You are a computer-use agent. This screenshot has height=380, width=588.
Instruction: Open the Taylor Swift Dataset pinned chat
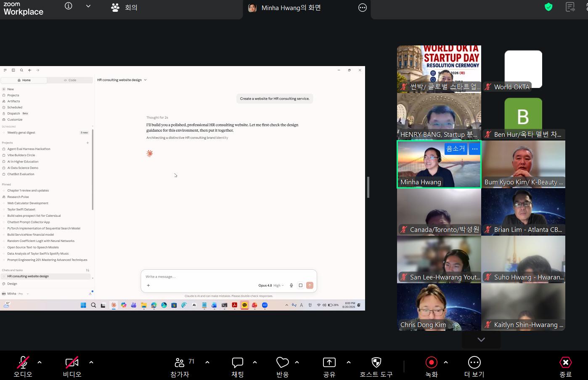[x=21, y=210]
